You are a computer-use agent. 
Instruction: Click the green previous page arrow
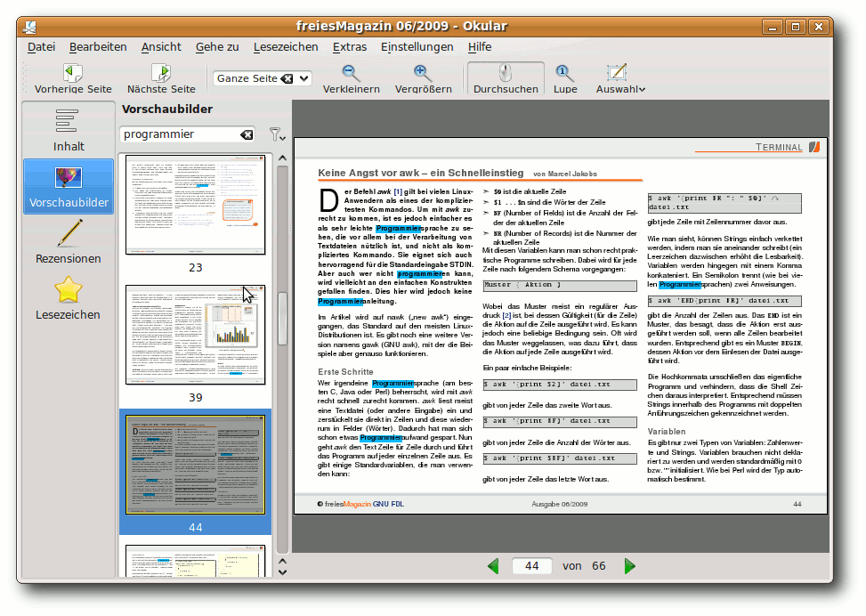coord(493,566)
